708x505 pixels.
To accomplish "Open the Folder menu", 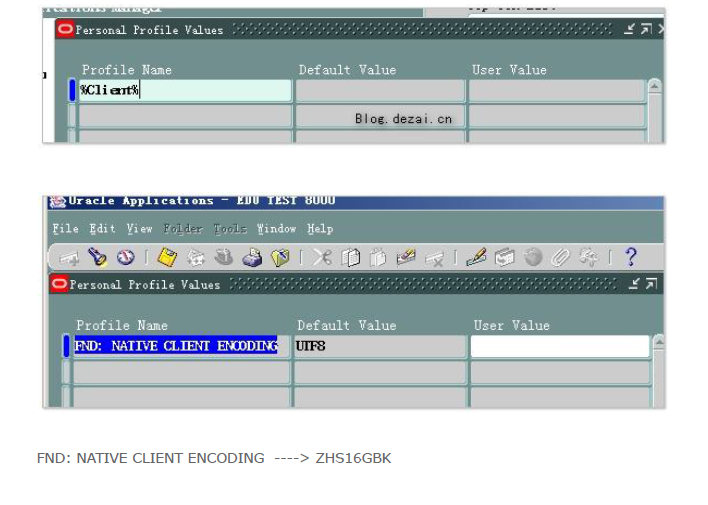I will (183, 229).
